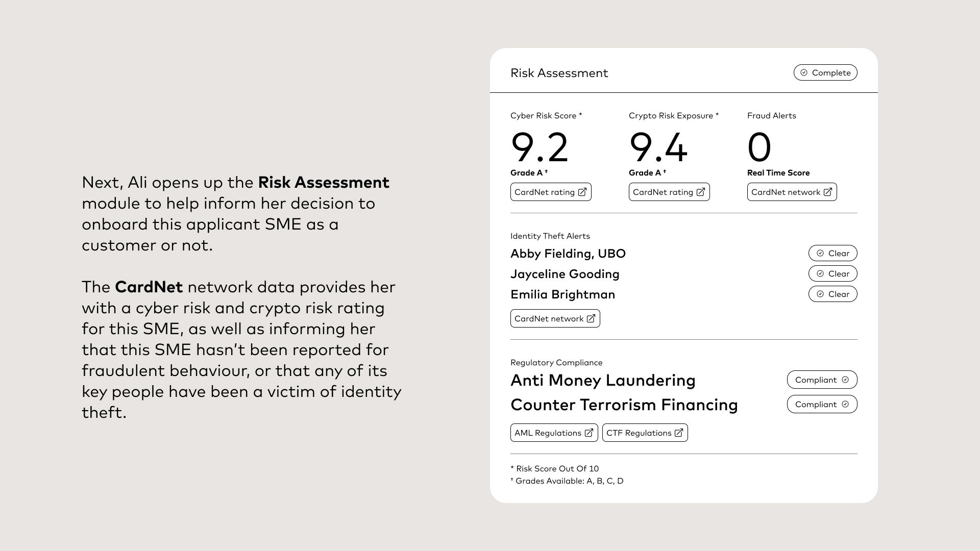Open the external link icon on CTF Regulations
The image size is (980, 551).
678,433
